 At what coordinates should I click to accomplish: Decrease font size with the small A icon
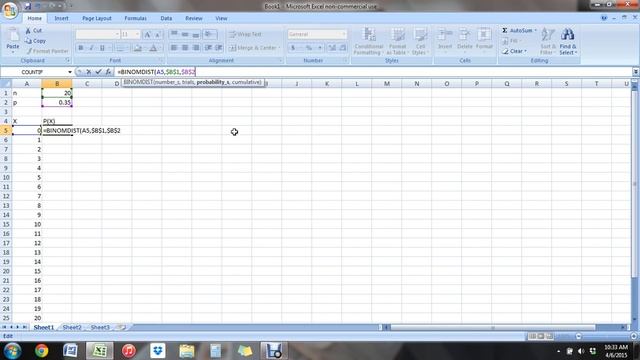pos(158,35)
